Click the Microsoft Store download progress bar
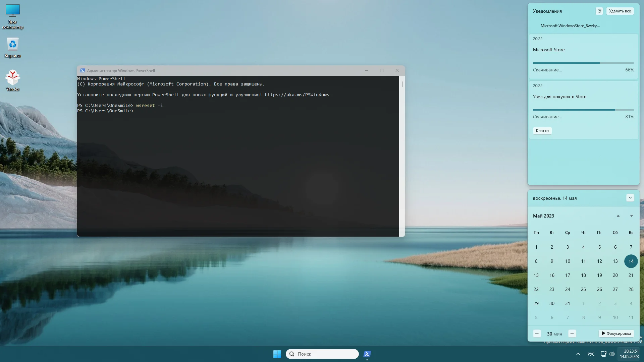644x362 pixels. (x=583, y=63)
